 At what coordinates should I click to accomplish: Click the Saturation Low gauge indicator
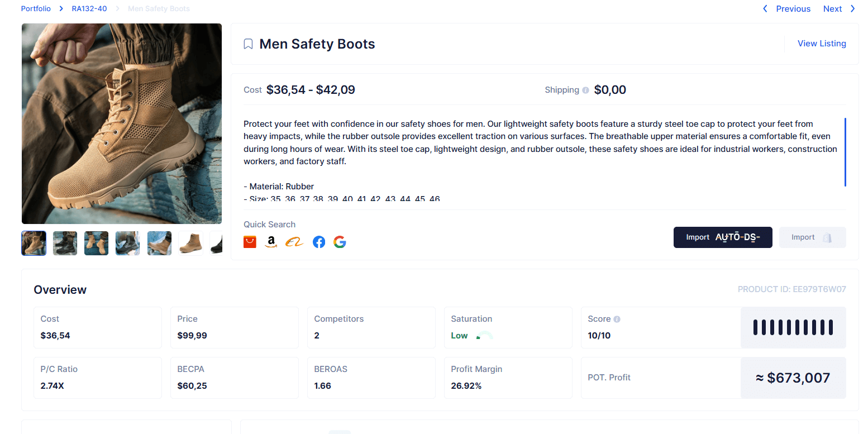tap(485, 336)
